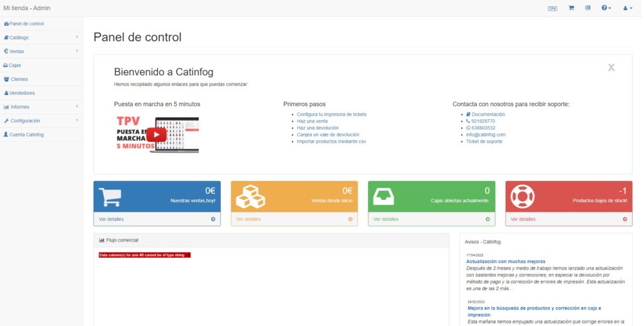
Task: Click the inbox tray icon on green card
Action: pyautogui.click(x=383, y=197)
